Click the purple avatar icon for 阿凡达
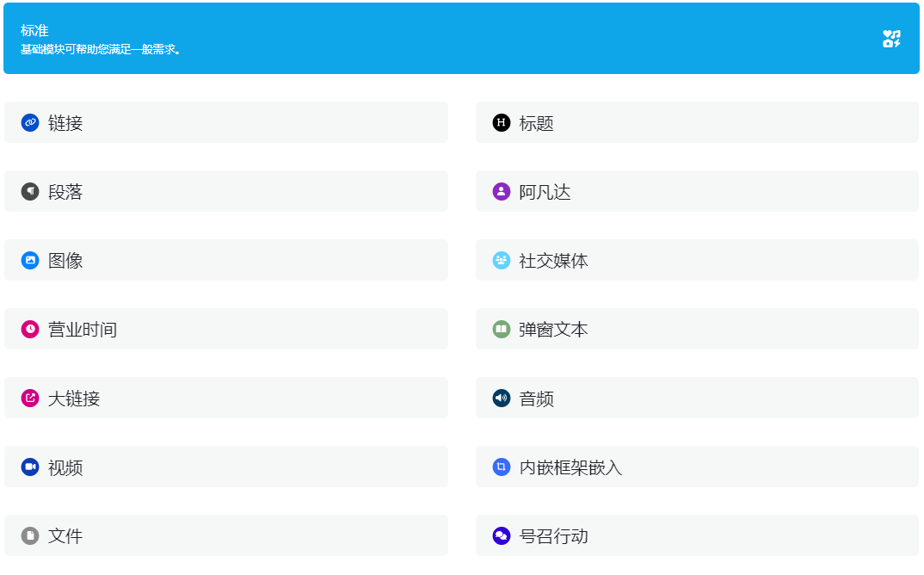 point(502,192)
